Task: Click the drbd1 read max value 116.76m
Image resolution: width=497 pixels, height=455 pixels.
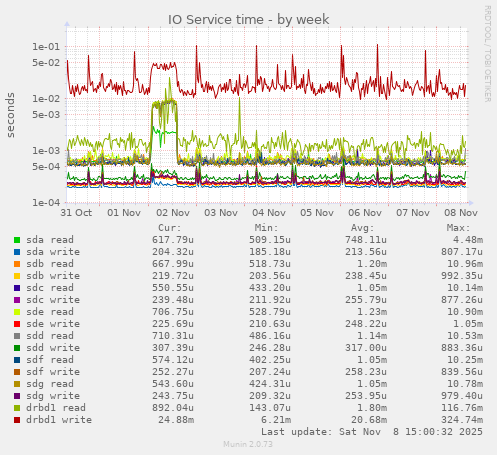Action: (x=462, y=408)
